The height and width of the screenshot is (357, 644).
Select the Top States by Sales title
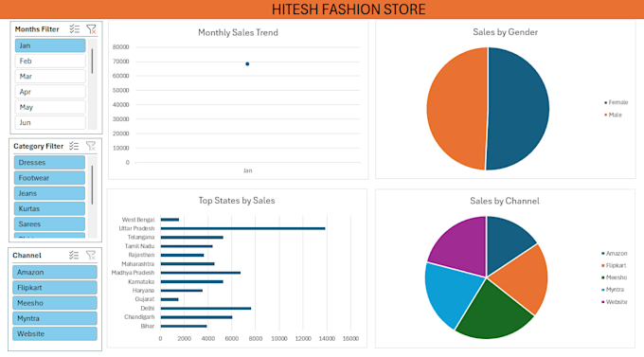pyautogui.click(x=237, y=201)
